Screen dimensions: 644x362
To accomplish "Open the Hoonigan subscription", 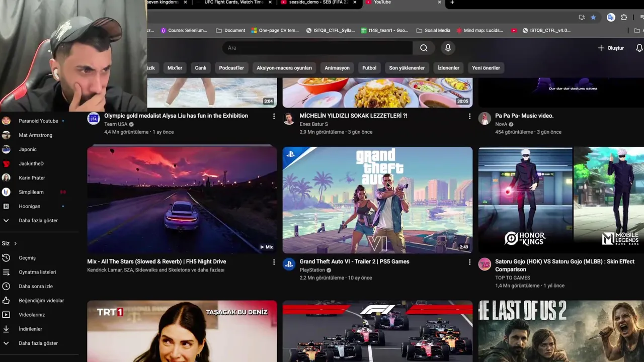I will (x=29, y=206).
